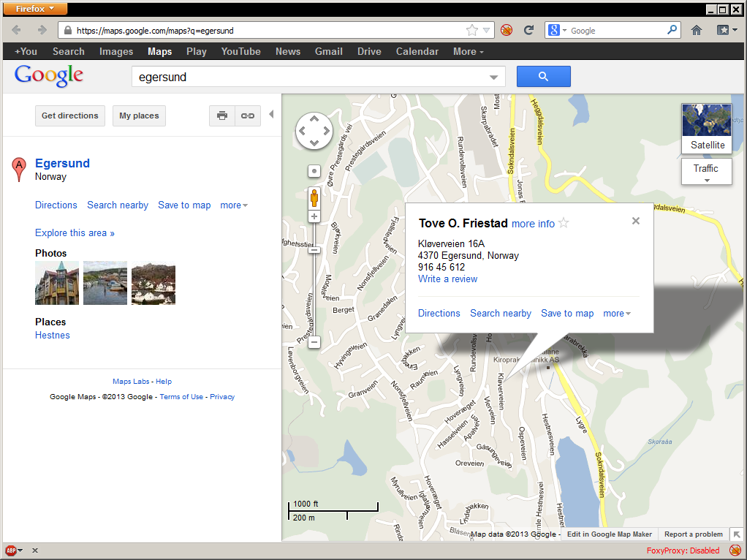Toggle Satellite map view
The image size is (747, 560).
pos(707,129)
